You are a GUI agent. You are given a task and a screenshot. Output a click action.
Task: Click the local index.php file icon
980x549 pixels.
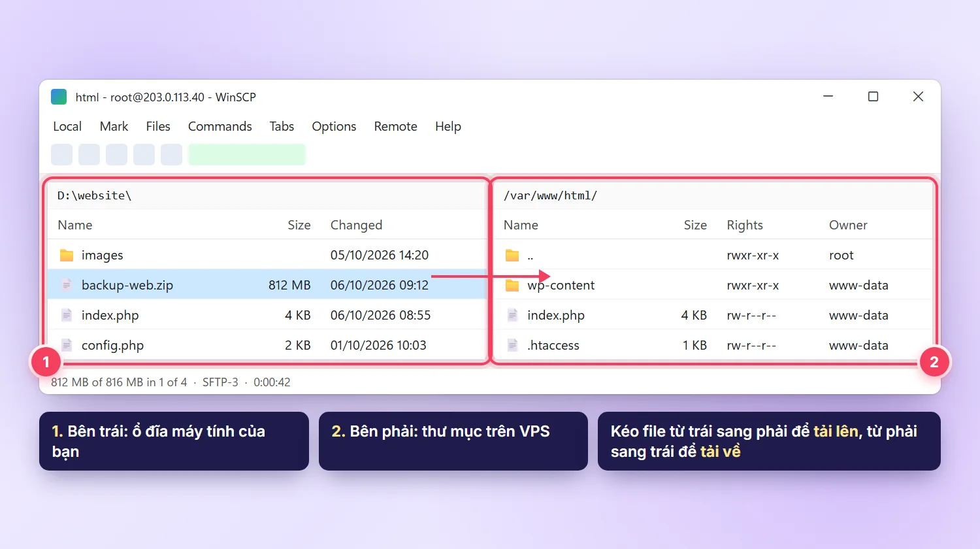point(67,315)
